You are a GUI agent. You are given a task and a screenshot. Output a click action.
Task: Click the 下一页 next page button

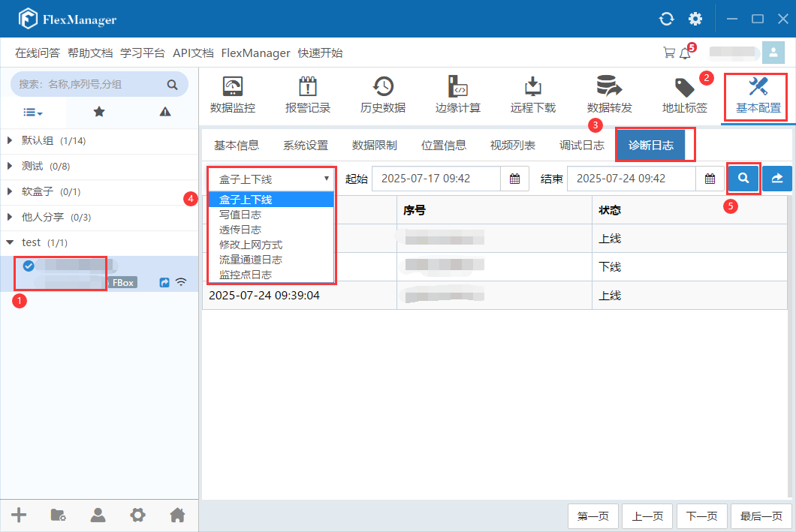coord(702,516)
